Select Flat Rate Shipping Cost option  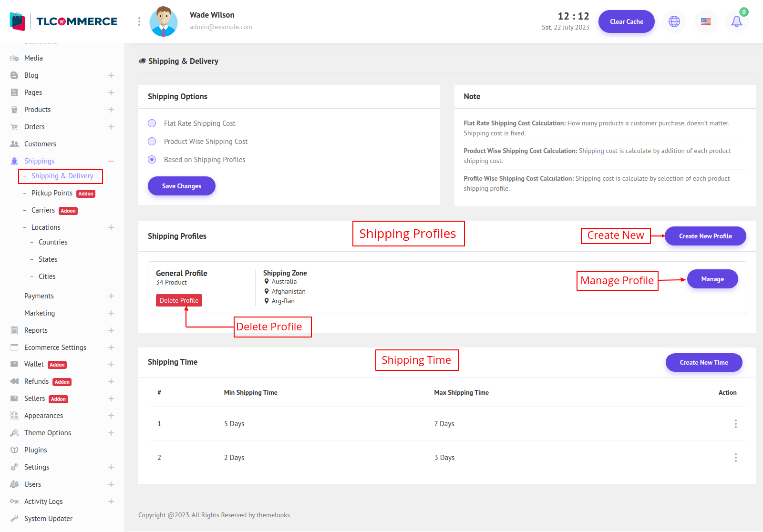point(152,123)
